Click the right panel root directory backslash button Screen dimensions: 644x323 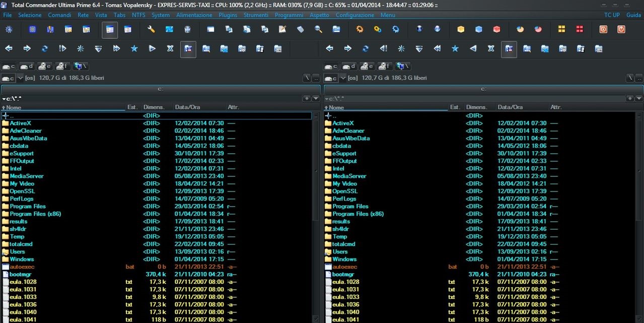(x=629, y=78)
